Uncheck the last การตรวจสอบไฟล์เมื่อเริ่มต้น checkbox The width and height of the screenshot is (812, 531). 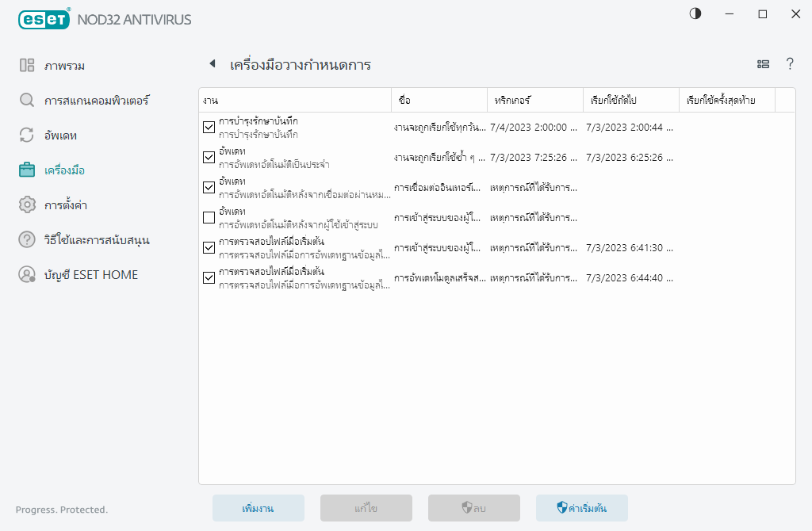209,277
